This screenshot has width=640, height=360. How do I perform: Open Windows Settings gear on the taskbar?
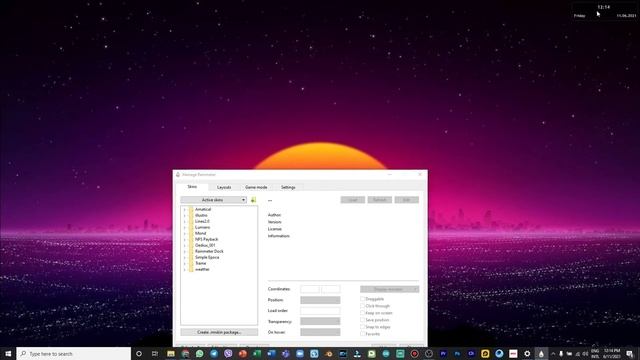click(527, 353)
